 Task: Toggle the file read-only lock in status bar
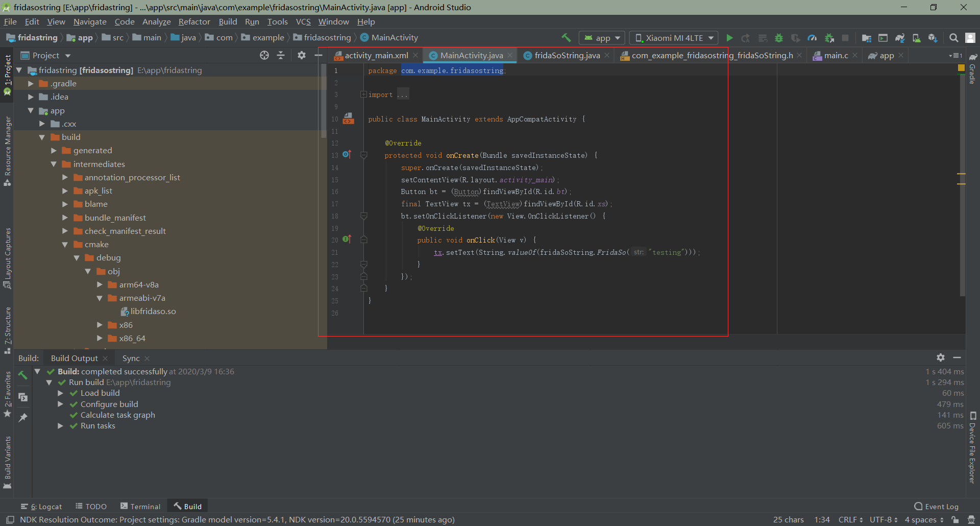pyautogui.click(x=955, y=519)
